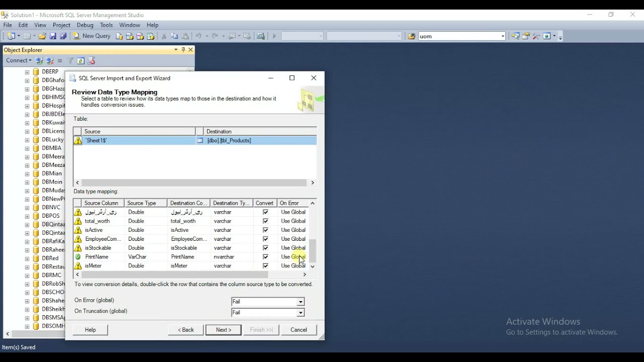Open the Toolbox toolbar icon
The image size is (644, 362).
[536, 36]
